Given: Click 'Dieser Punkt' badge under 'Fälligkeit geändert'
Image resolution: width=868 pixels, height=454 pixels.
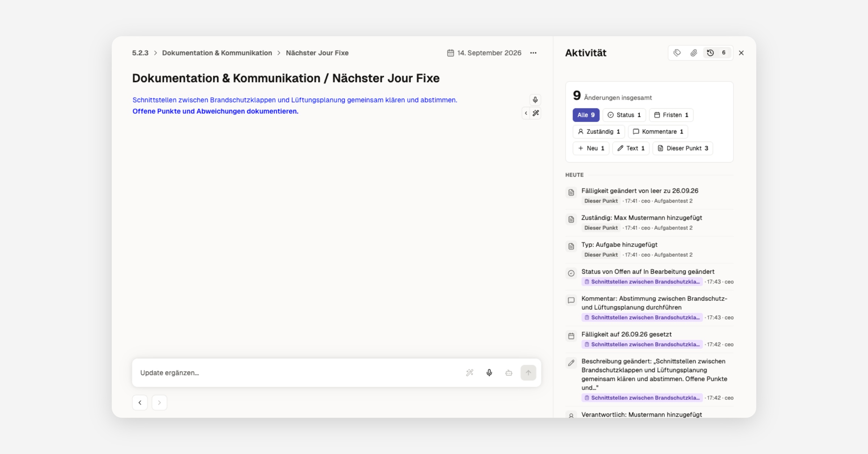Looking at the screenshot, I should [x=601, y=201].
